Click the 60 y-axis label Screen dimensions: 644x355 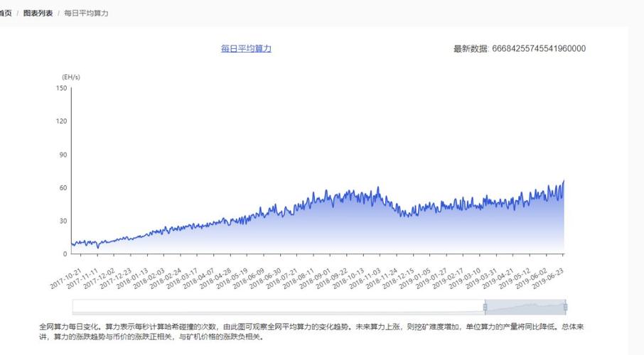(63, 188)
